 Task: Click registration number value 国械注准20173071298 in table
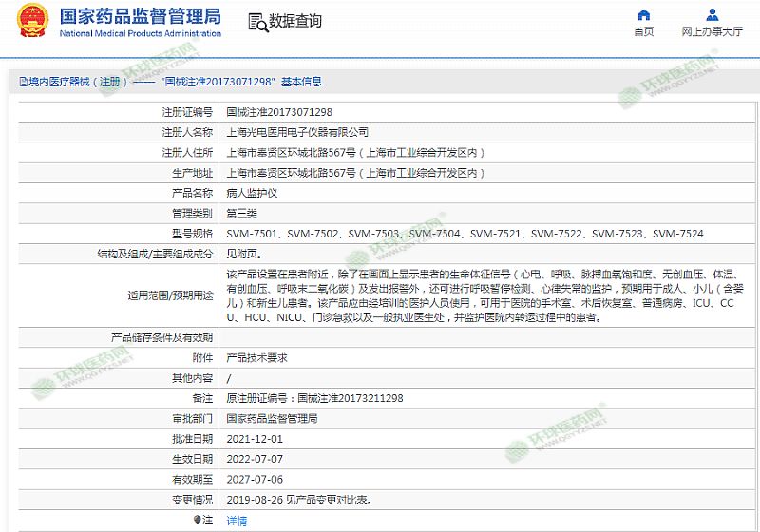[x=279, y=112]
